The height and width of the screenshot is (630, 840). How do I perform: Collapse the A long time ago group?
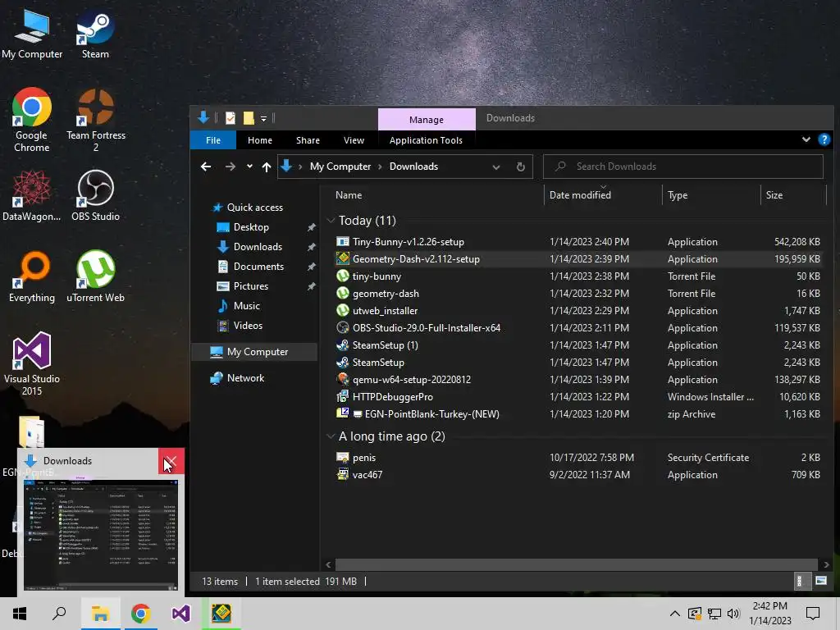point(331,436)
